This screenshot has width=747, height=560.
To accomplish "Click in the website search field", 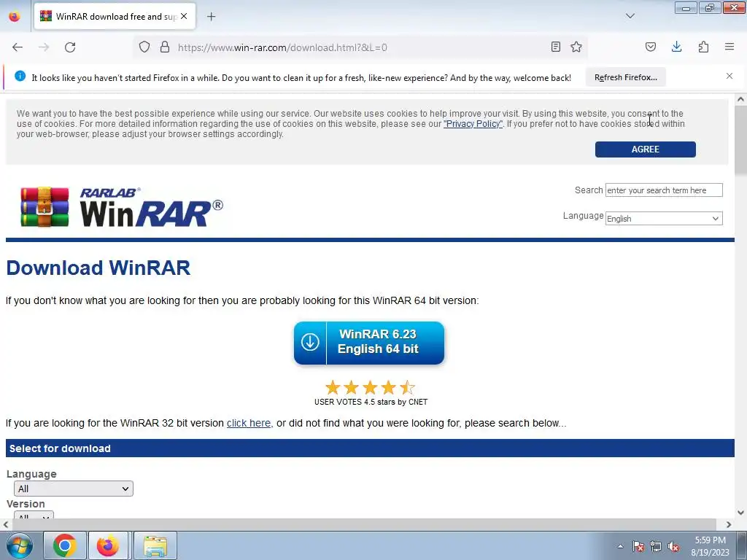I will (664, 190).
